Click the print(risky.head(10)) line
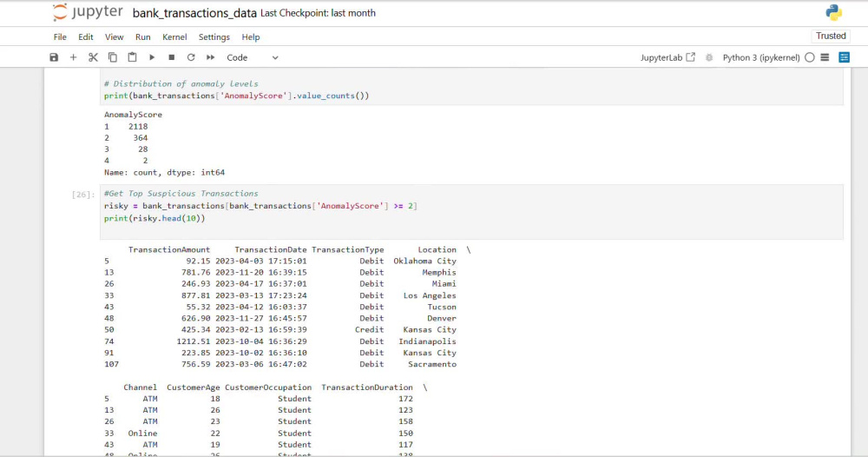This screenshot has width=868, height=457. [155, 218]
